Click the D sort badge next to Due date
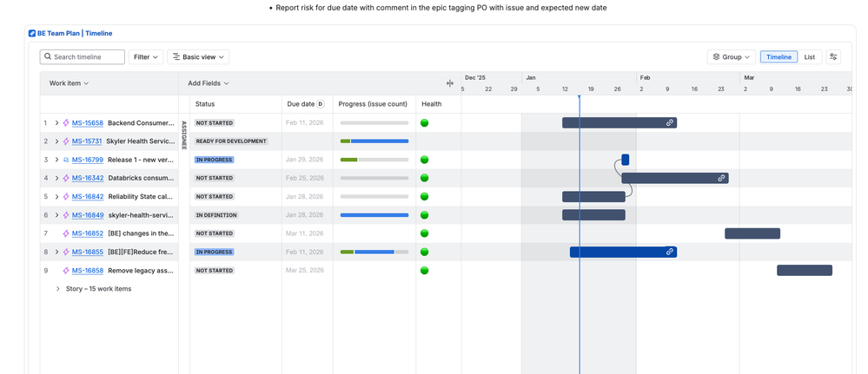The image size is (868, 374). [320, 104]
